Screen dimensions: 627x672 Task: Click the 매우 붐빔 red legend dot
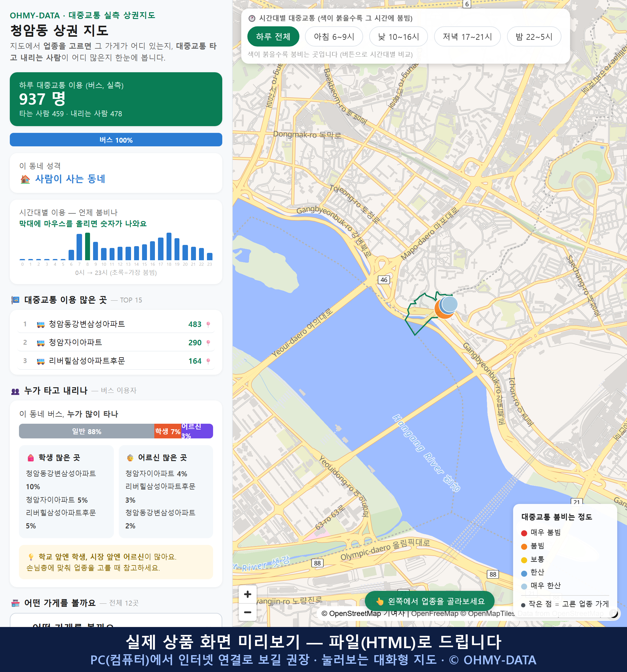524,533
